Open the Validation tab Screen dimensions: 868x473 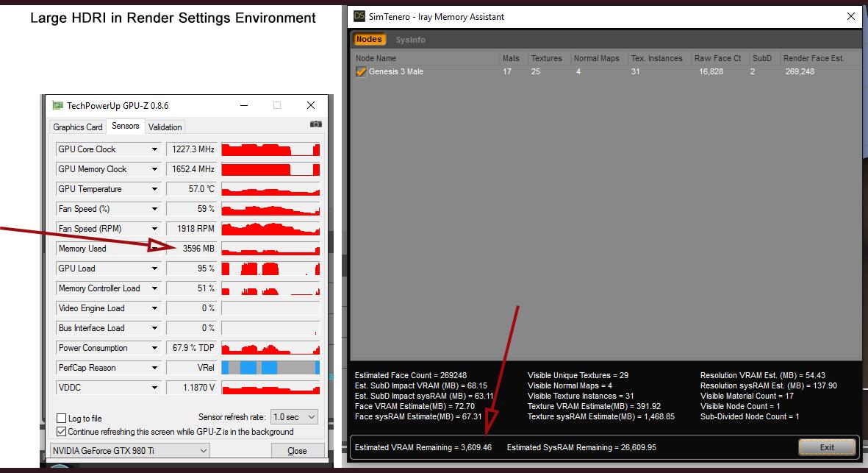(x=165, y=127)
